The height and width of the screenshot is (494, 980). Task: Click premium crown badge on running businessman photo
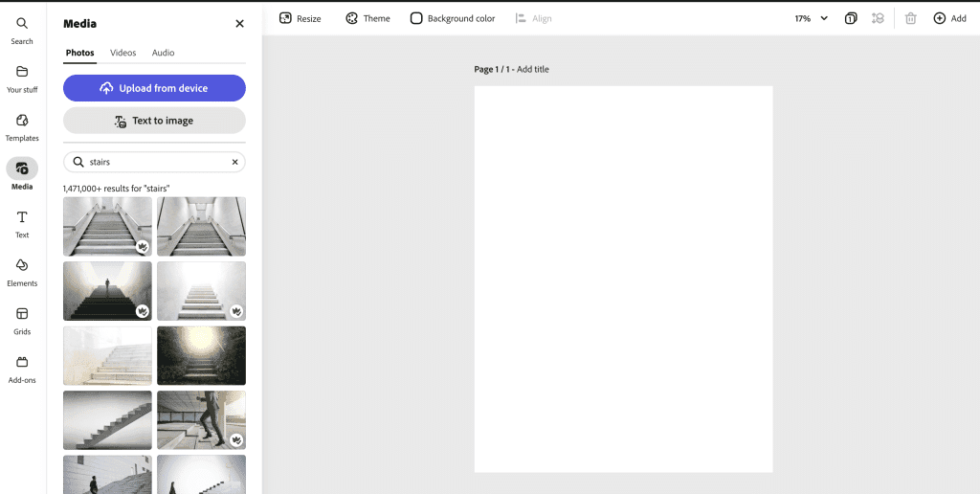coord(236,440)
